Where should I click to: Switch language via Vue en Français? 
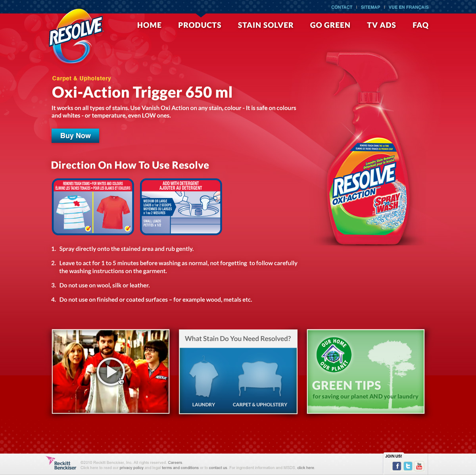click(409, 7)
